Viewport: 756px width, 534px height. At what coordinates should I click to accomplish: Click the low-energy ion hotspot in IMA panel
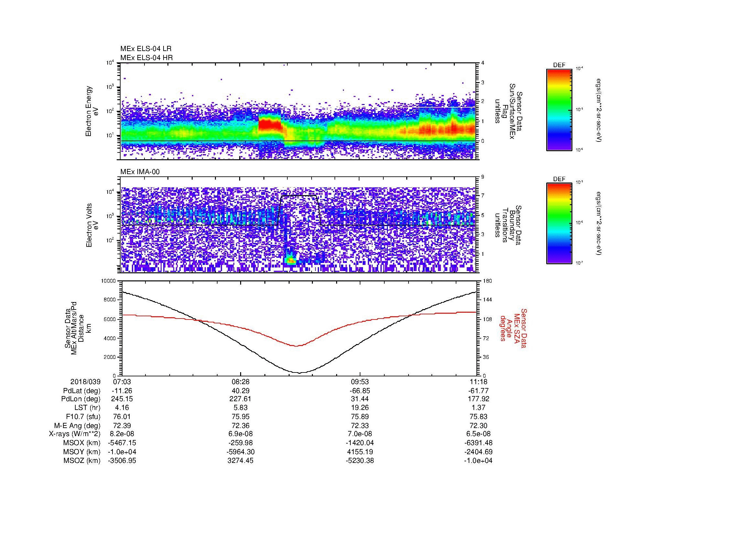[x=291, y=260]
